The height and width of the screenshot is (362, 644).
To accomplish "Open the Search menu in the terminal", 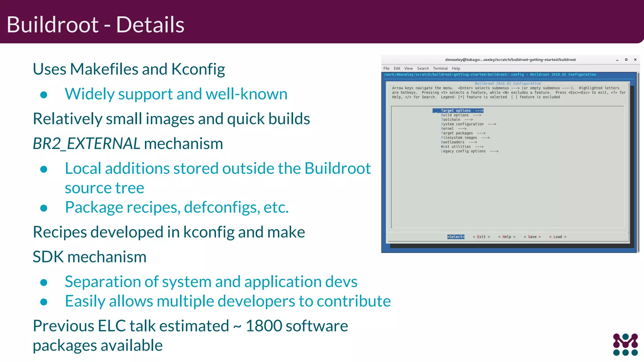I will [423, 68].
